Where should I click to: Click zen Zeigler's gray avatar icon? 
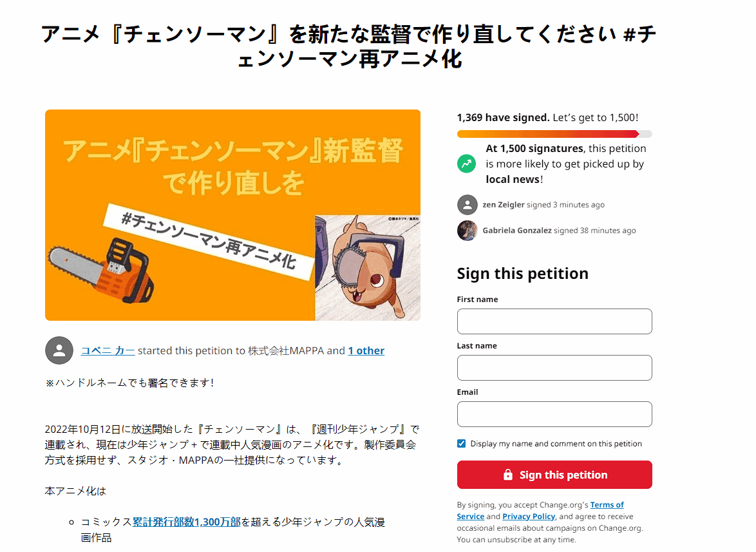point(468,205)
